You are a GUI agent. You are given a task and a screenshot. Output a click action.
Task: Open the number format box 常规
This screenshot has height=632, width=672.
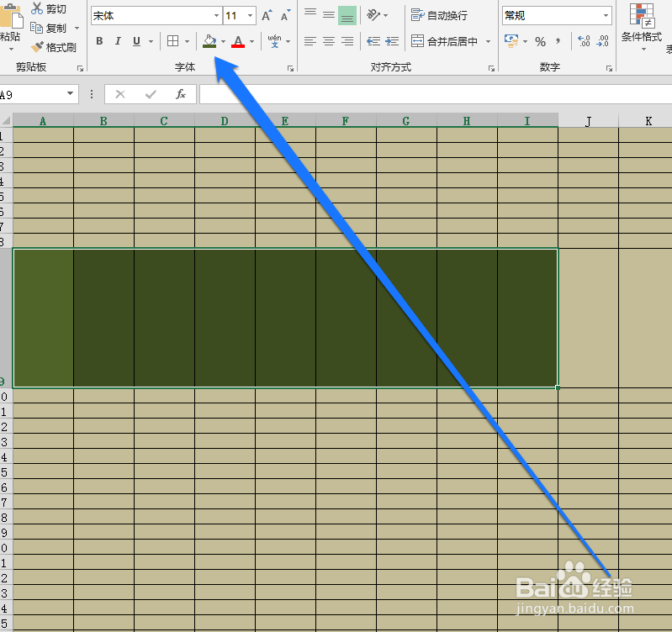[556, 16]
